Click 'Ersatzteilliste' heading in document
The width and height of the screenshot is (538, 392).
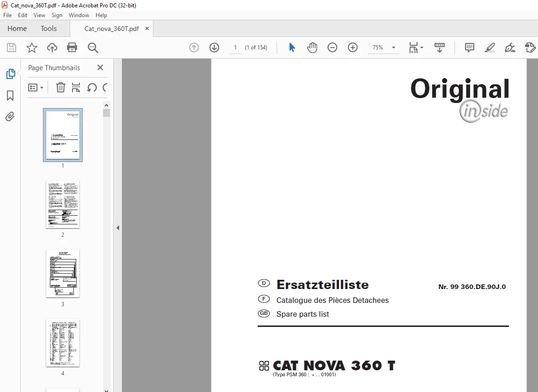pyautogui.click(x=322, y=285)
